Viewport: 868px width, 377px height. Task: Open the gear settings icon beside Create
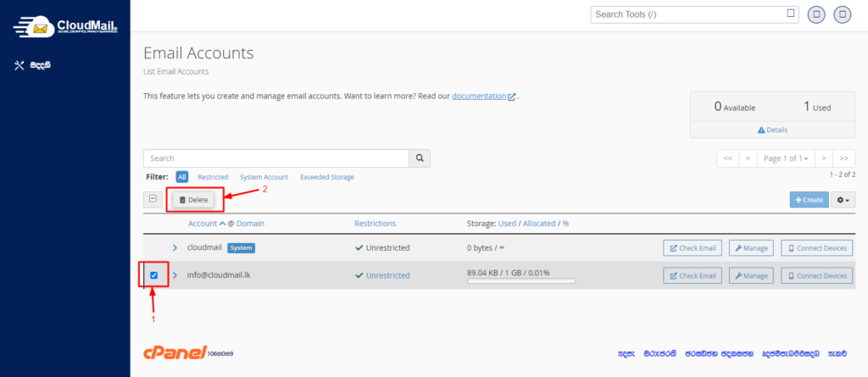pos(844,200)
